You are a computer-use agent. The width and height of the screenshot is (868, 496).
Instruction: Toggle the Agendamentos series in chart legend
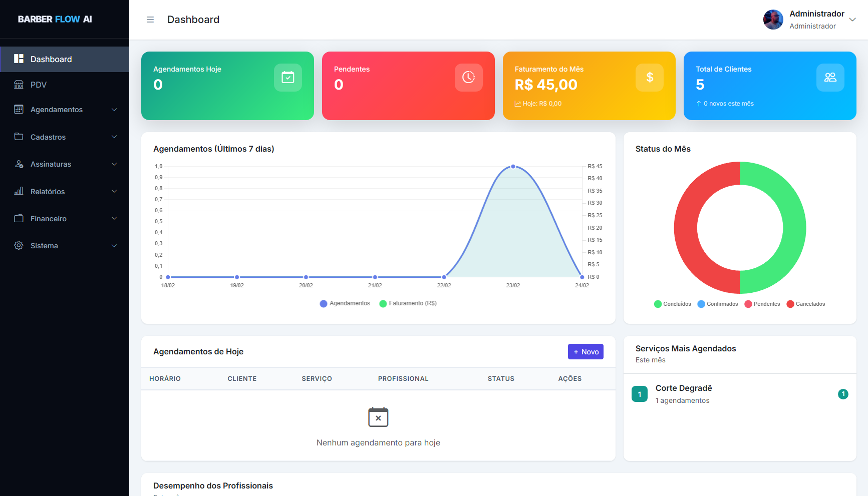pyautogui.click(x=345, y=303)
